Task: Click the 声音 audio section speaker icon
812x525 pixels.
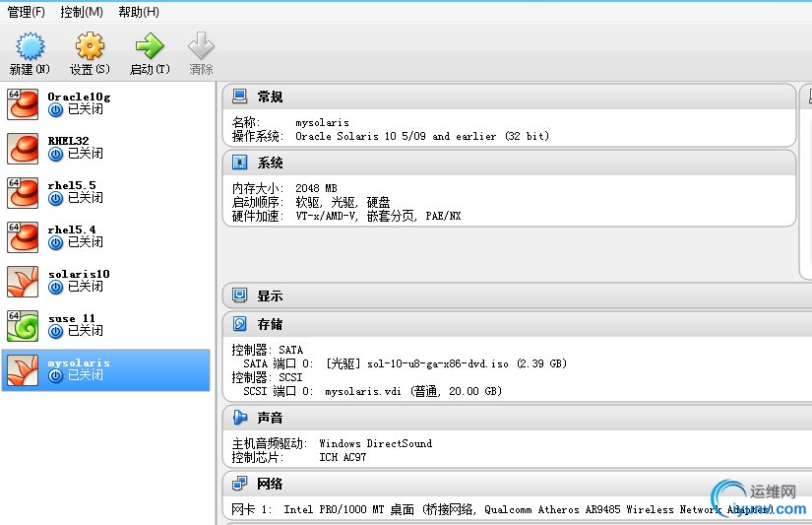Action: (239, 418)
